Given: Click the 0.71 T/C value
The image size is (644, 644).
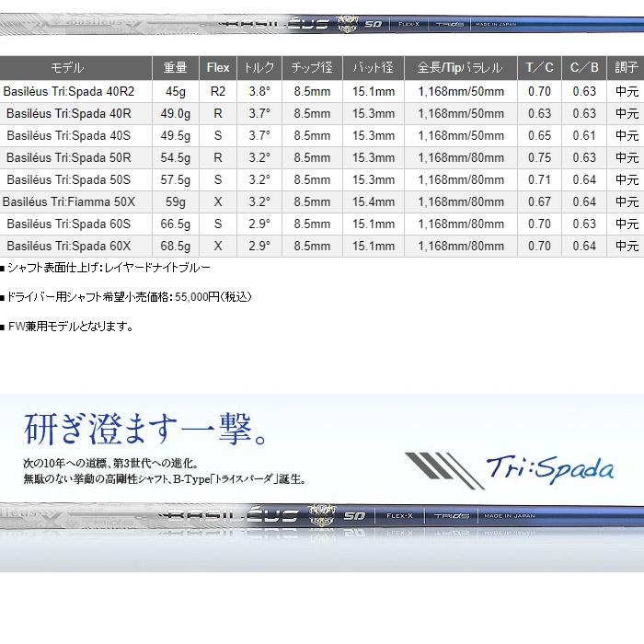Looking at the screenshot, I should coord(540,180).
